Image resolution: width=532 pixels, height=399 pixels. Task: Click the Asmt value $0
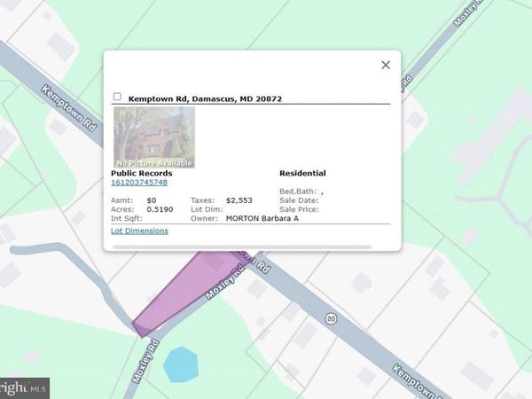pos(152,200)
